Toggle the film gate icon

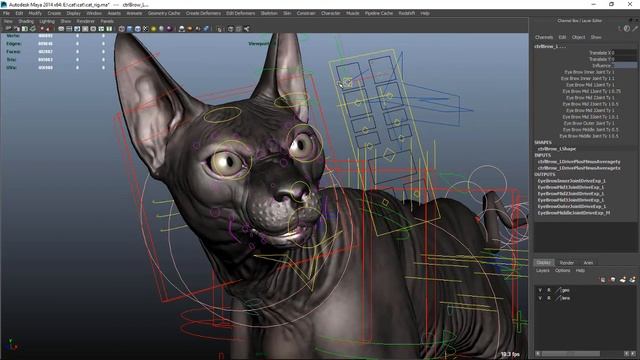(x=69, y=29)
